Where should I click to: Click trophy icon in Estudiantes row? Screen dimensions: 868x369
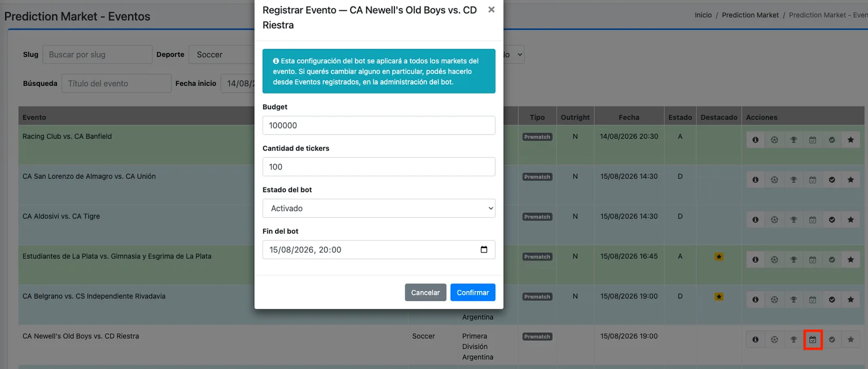794,260
